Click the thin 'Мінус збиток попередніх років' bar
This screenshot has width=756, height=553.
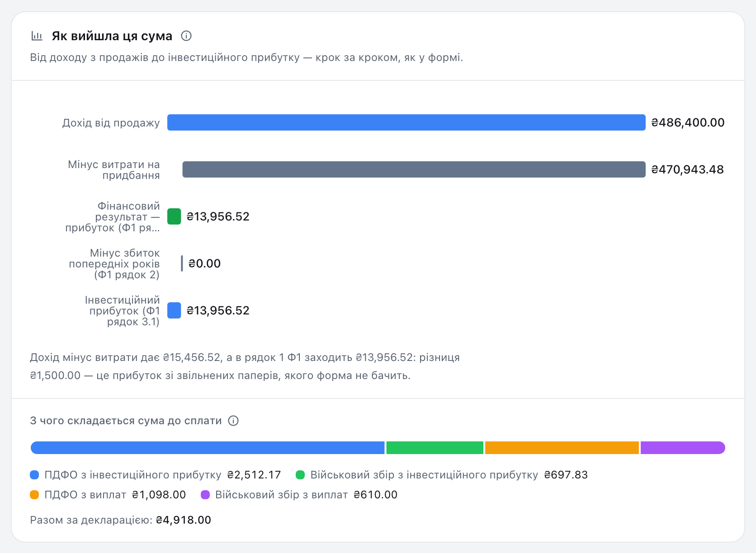pos(182,263)
